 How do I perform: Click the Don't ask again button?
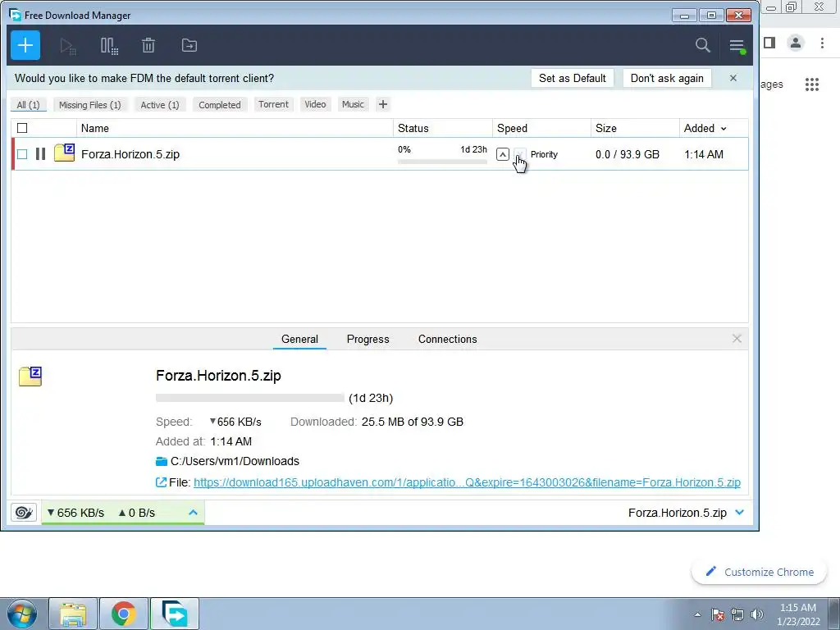667,78
